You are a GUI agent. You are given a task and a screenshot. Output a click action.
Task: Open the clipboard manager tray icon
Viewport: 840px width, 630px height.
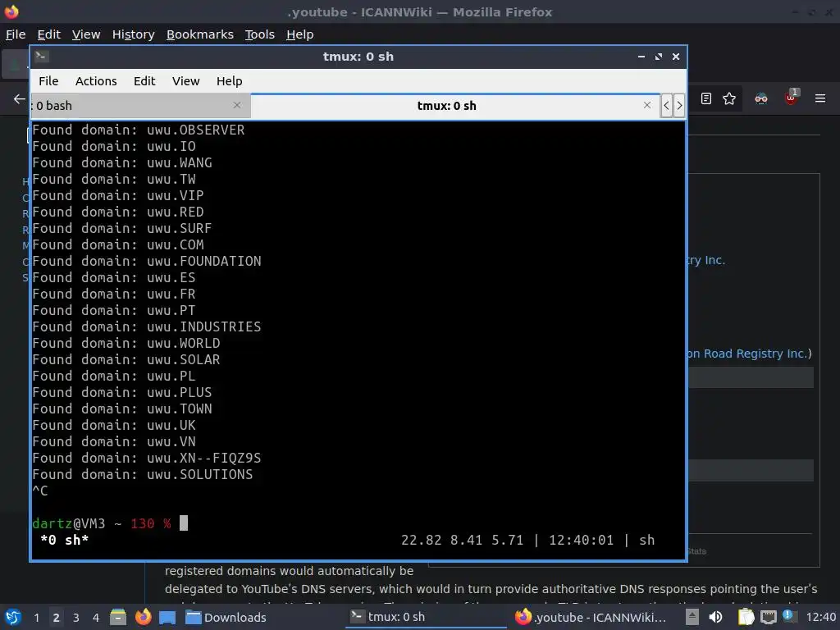[746, 617]
